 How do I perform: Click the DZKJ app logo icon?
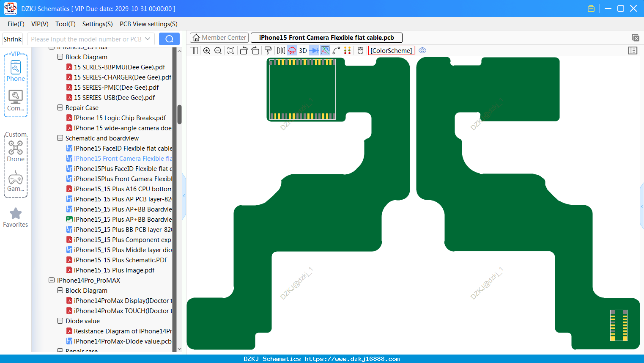point(10,8)
